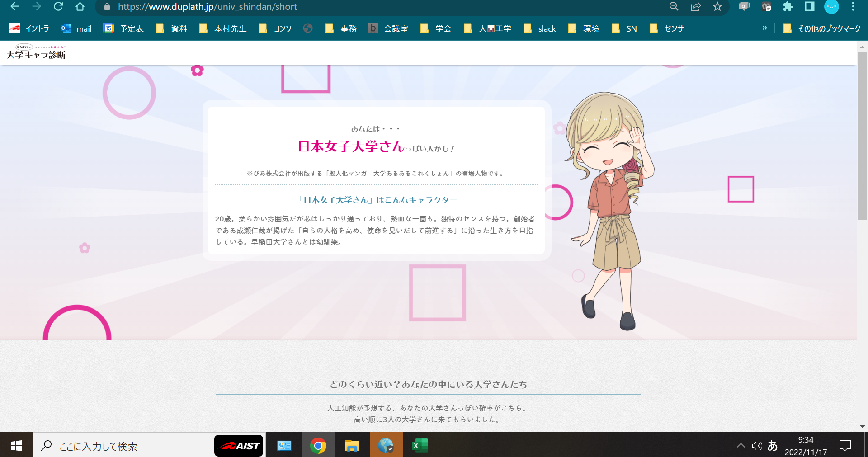Open the clock showing 9:34
The width and height of the screenshot is (868, 457).
coord(806,446)
